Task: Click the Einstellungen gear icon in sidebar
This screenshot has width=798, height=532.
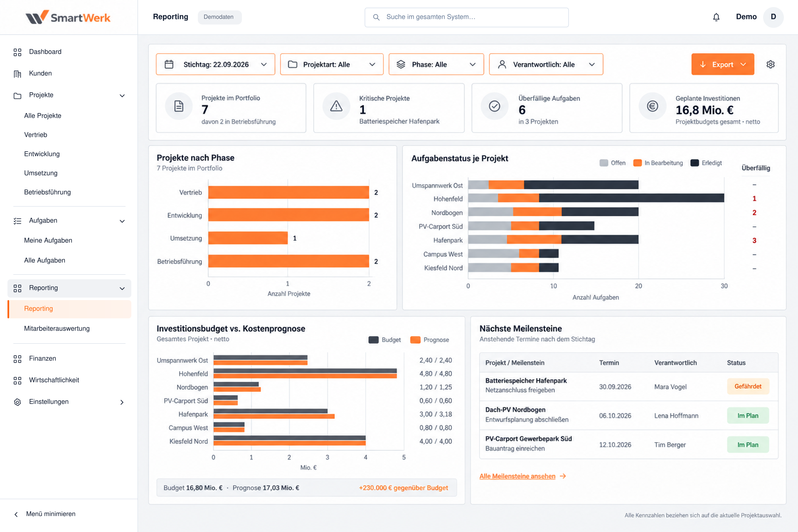Action: point(17,402)
